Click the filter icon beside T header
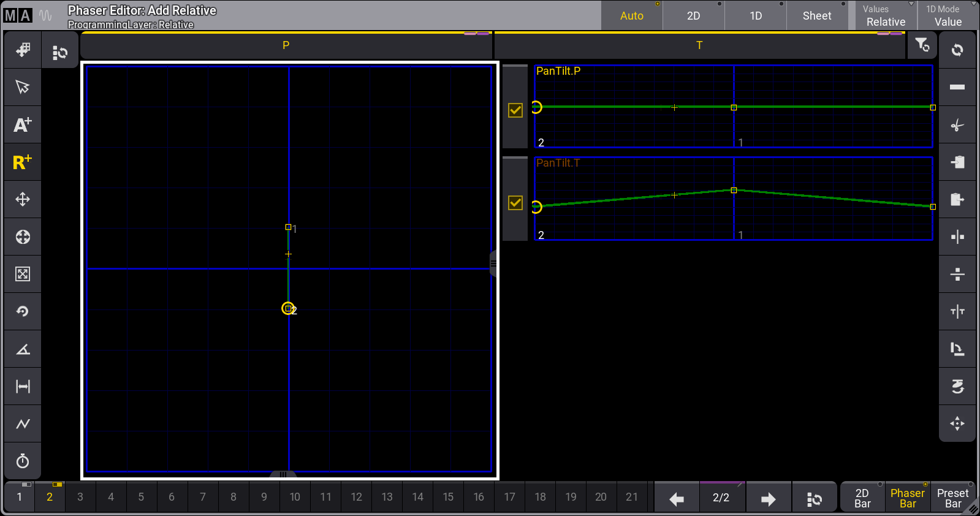The height and width of the screenshot is (516, 980). 922,45
